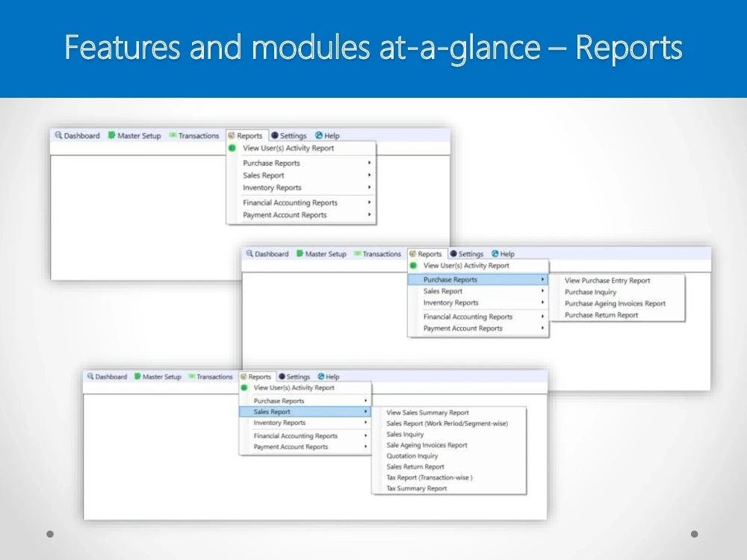Image resolution: width=747 pixels, height=560 pixels.
Task: Click Dashboard magnifier icon in middle window
Action: (249, 253)
